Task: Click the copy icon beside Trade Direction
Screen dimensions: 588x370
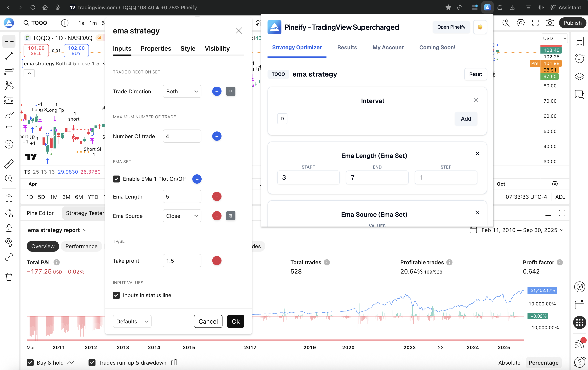Action: pyautogui.click(x=231, y=91)
